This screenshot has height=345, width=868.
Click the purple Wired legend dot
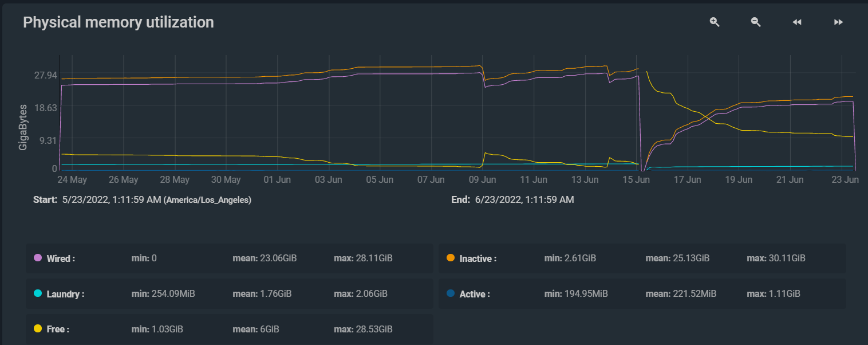point(38,258)
